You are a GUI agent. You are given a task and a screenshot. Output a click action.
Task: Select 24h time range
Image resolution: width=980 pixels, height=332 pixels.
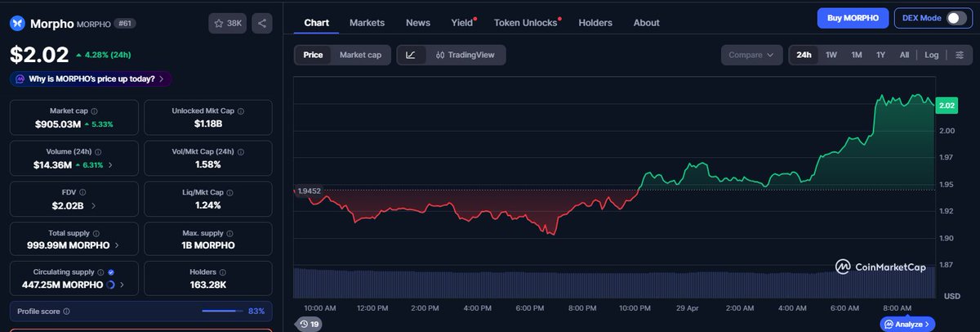click(x=804, y=55)
